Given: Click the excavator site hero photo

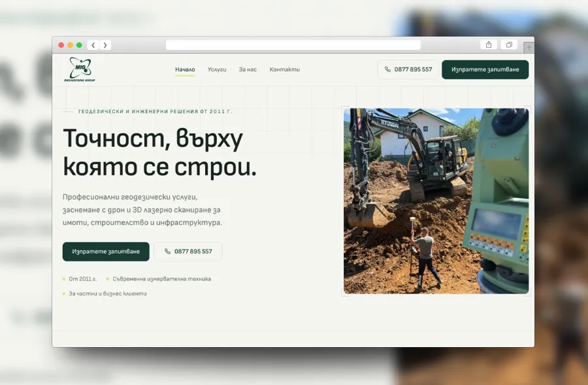Looking at the screenshot, I should coord(436,201).
